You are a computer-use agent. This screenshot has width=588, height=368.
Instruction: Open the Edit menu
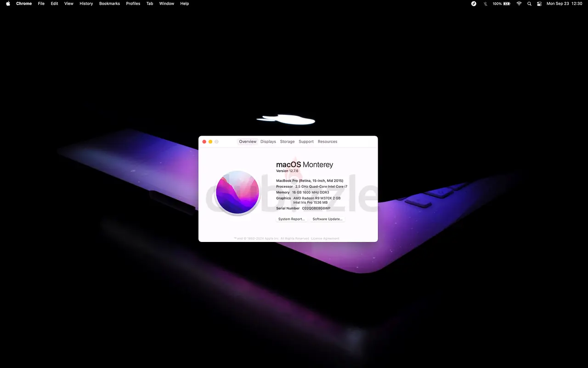pos(54,4)
